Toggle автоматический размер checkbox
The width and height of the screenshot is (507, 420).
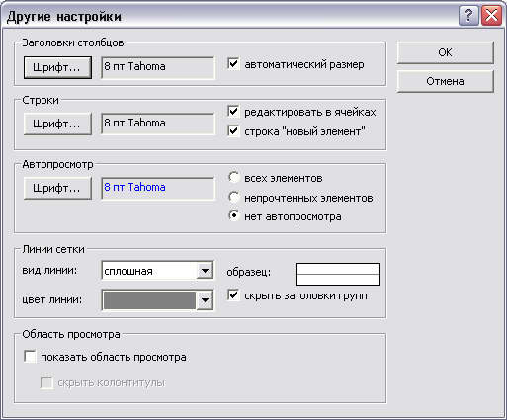(233, 64)
